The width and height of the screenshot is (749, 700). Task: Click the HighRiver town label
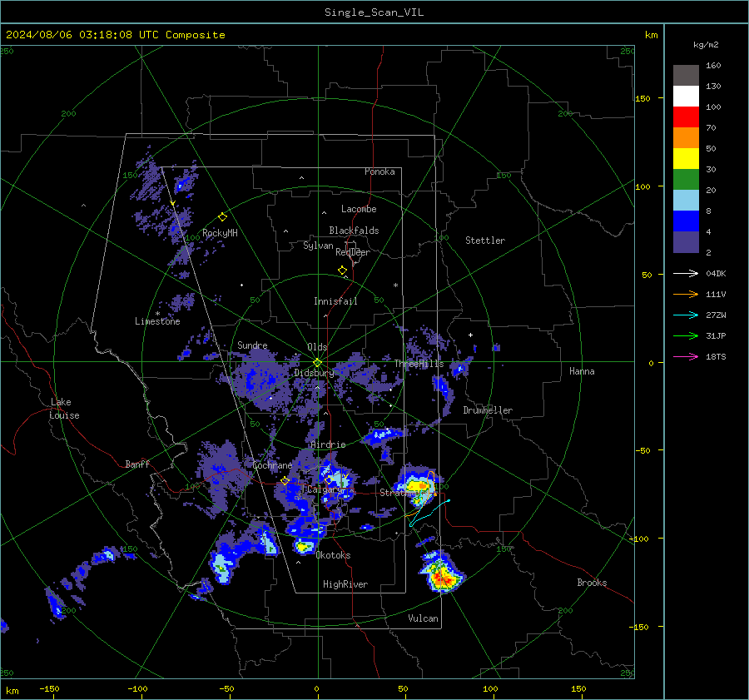tap(345, 584)
